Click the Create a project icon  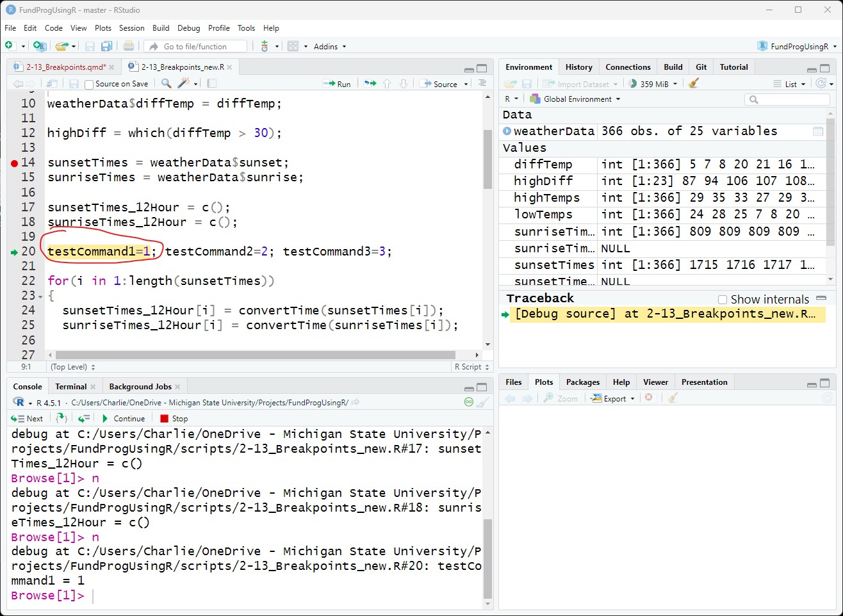tap(39, 46)
